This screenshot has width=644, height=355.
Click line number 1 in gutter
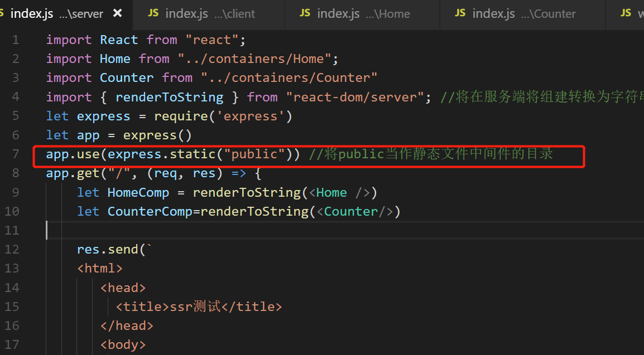coord(16,40)
